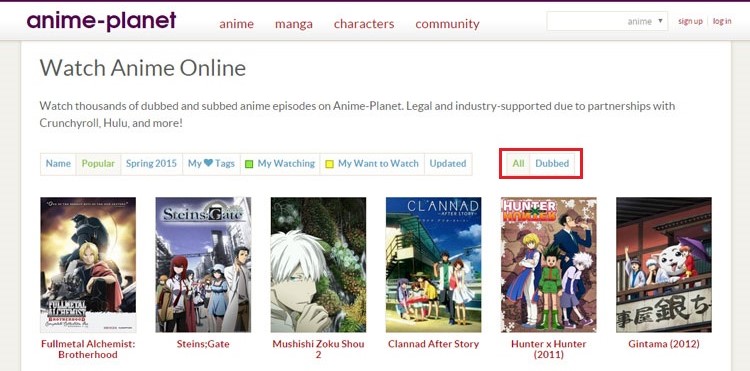Click the Mushishi Zoku Shou 2 title link

coord(319,349)
